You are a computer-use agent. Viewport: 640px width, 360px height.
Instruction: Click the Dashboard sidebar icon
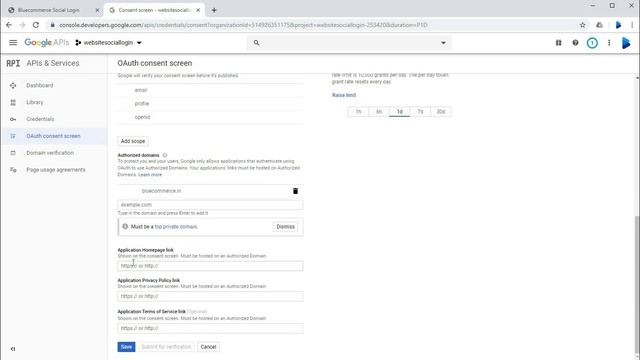[x=13, y=85]
